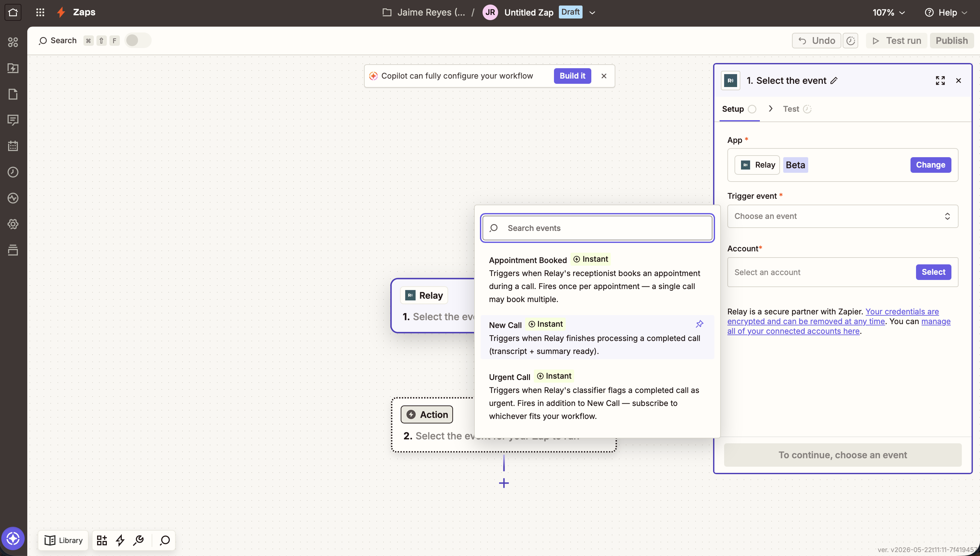The width and height of the screenshot is (980, 556).
Task: Click the Undo button
Action: pyautogui.click(x=817, y=41)
